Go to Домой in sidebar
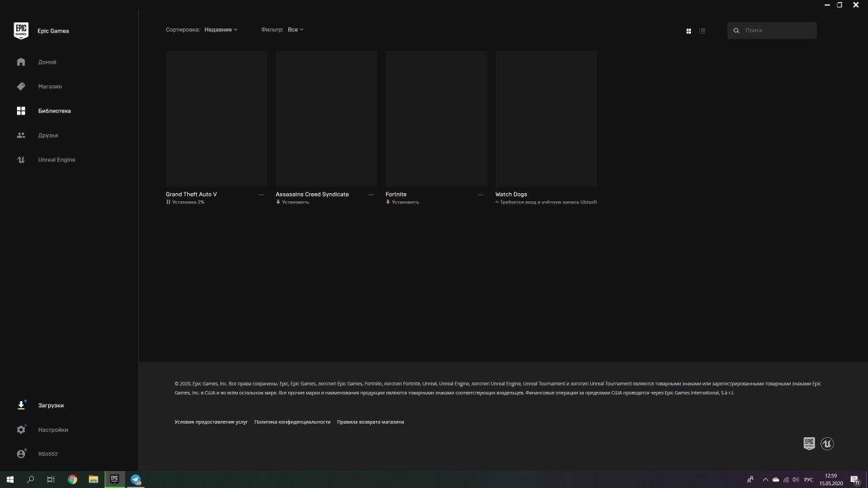Image resolution: width=868 pixels, height=488 pixels. click(x=47, y=62)
